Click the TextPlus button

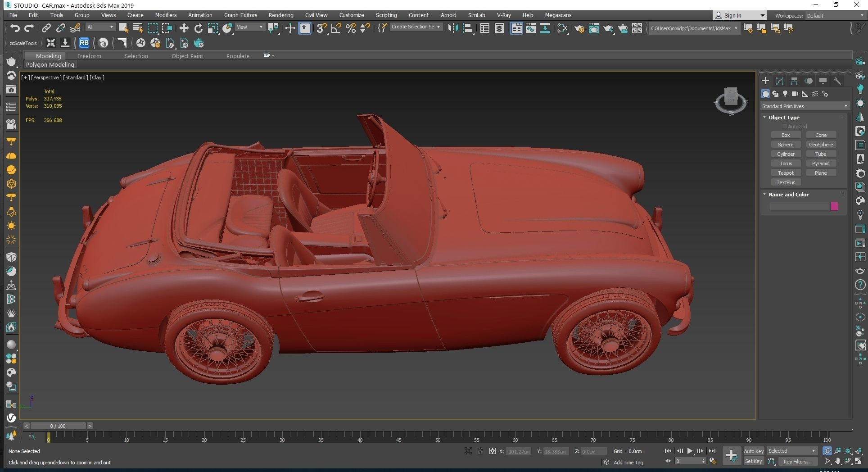click(x=786, y=182)
